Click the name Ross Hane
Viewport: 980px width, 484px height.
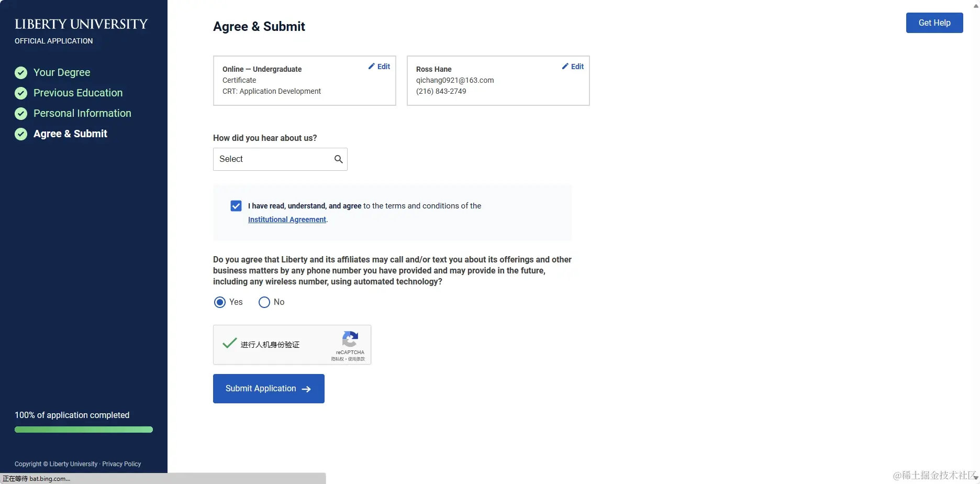pyautogui.click(x=433, y=69)
